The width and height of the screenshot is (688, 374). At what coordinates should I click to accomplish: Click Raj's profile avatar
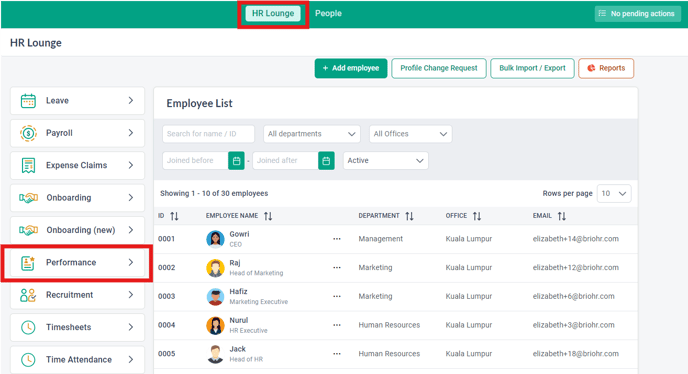[215, 268]
